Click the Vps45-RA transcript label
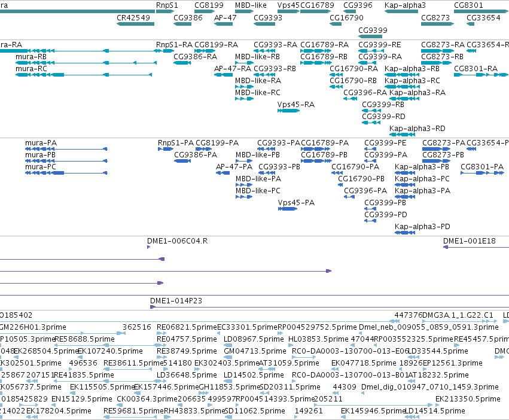The image size is (509, 420). point(295,105)
